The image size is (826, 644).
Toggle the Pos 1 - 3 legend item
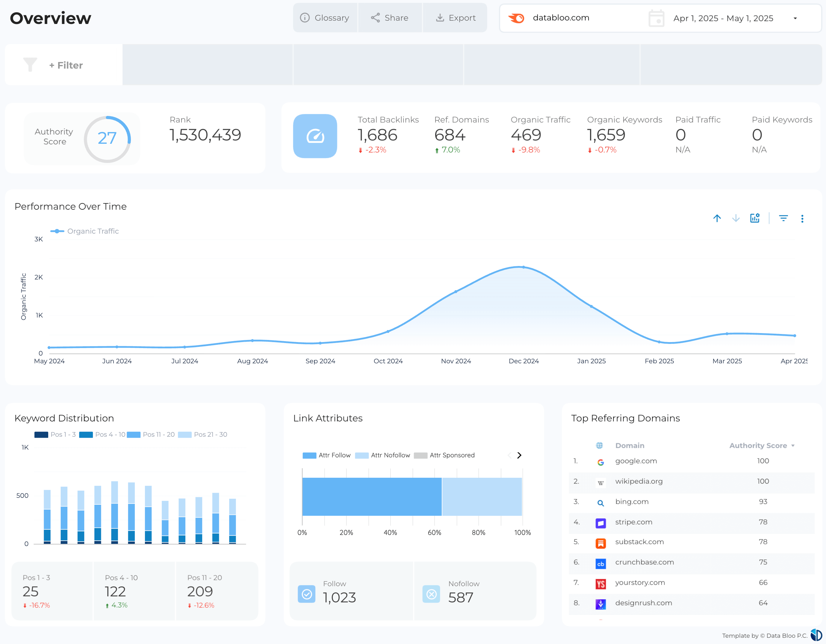tap(55, 435)
